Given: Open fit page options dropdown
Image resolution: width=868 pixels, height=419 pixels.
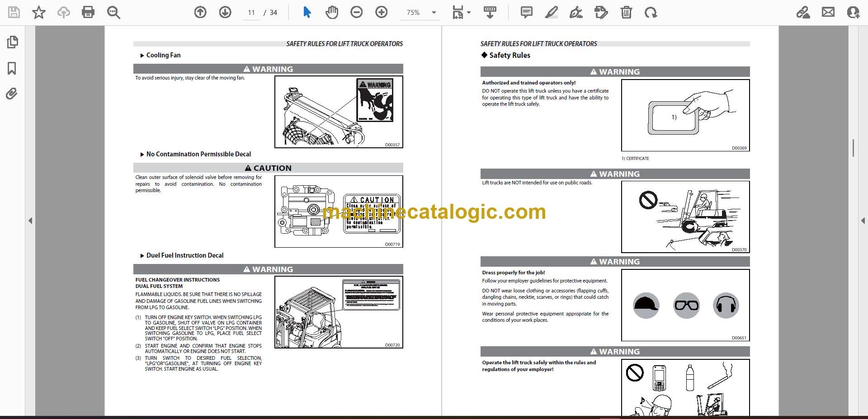Looking at the screenshot, I should click(461, 12).
